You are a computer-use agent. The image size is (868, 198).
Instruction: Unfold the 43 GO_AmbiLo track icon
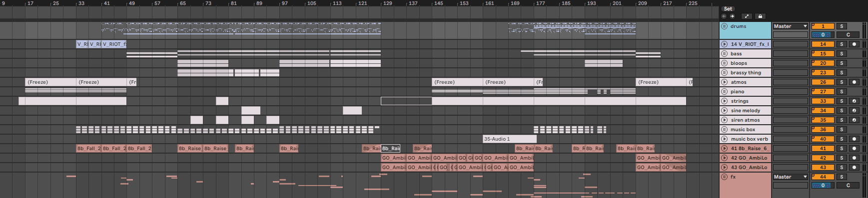point(724,168)
